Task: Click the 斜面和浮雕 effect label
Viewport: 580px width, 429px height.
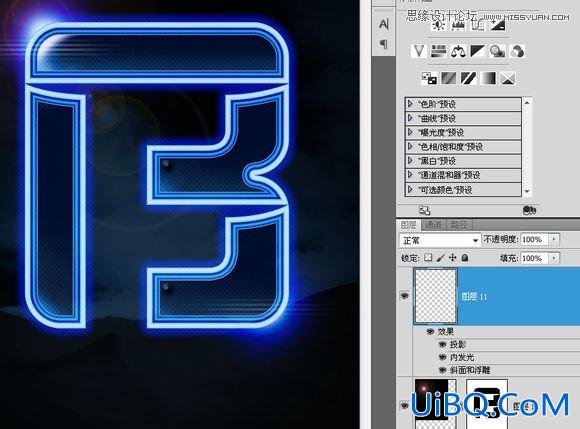Action: (470, 370)
